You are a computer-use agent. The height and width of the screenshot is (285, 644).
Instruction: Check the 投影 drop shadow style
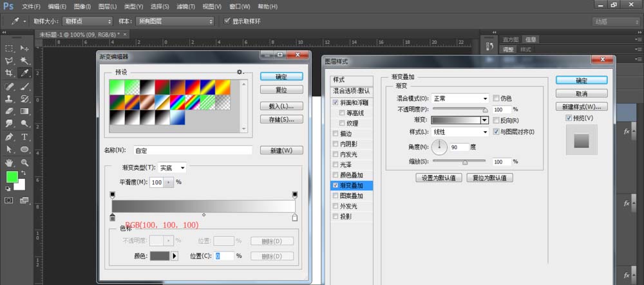[335, 217]
